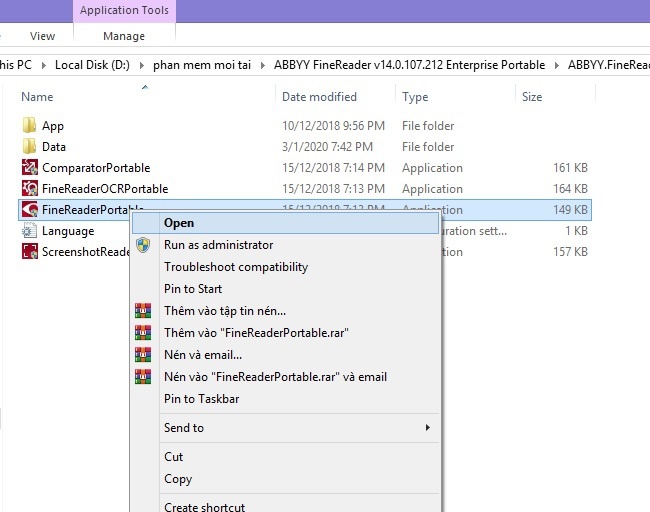The height and width of the screenshot is (512, 650).
Task: Expand breadcrumb arrow after This PC
Action: tap(44, 65)
